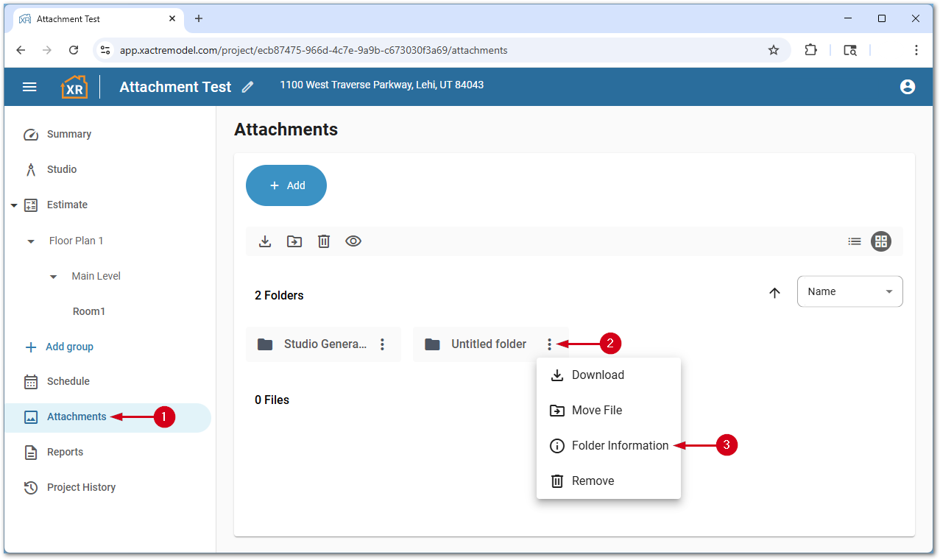This screenshot has height=560, width=940.
Task: Open the hamburger navigation menu
Action: (29, 87)
